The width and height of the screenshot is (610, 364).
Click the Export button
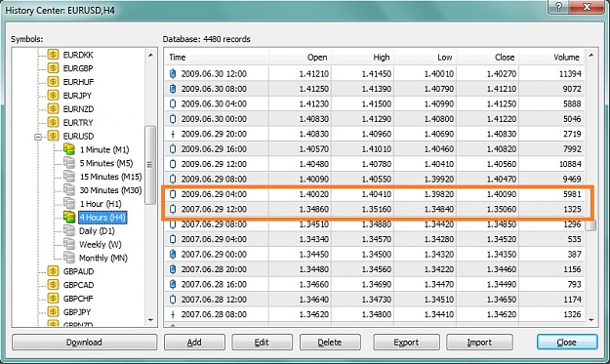[x=406, y=343]
